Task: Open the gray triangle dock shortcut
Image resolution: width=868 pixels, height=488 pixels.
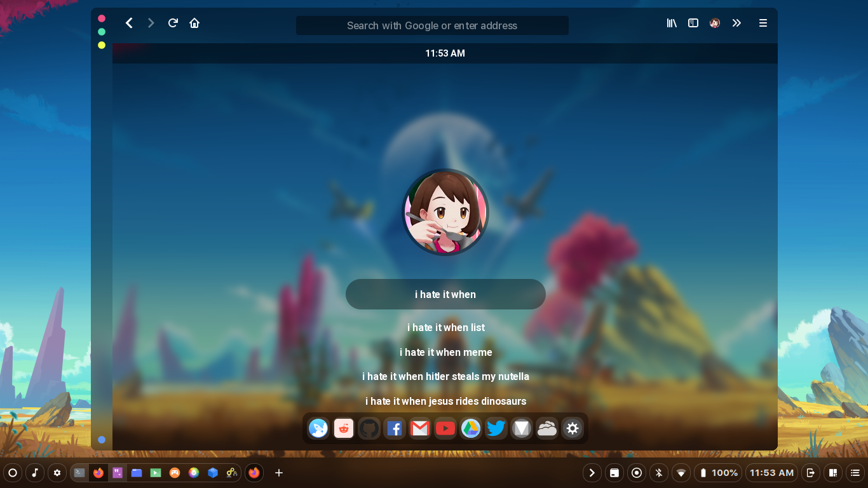Action: pyautogui.click(x=522, y=428)
